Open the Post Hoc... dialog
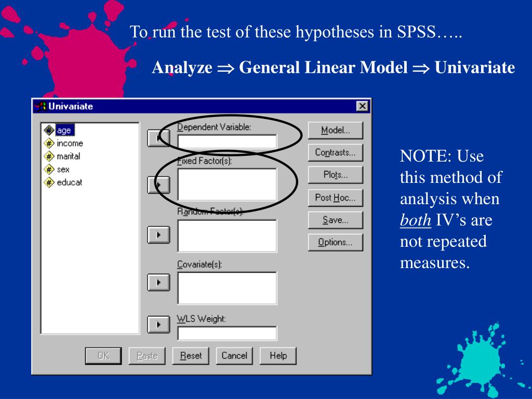This screenshot has height=399, width=532. [336, 197]
